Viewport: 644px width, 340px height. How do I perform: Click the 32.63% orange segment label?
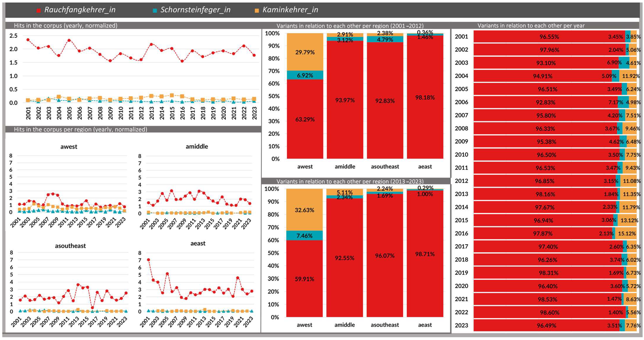tap(305, 210)
